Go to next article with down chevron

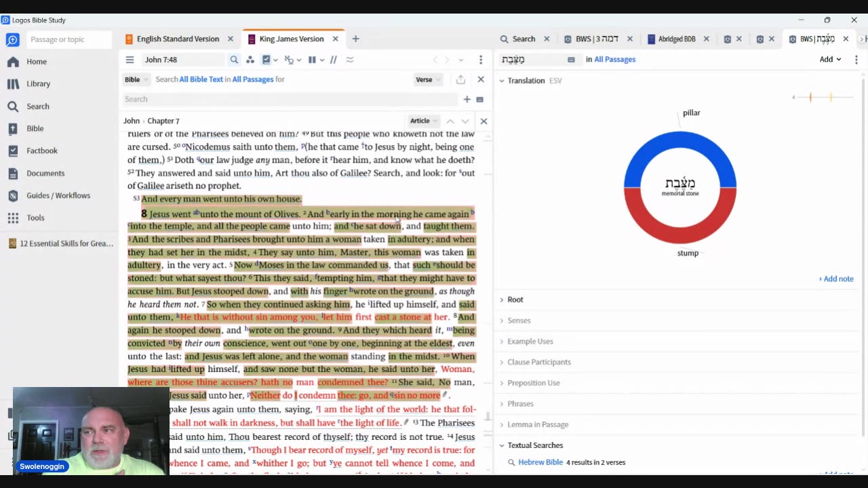(465, 121)
